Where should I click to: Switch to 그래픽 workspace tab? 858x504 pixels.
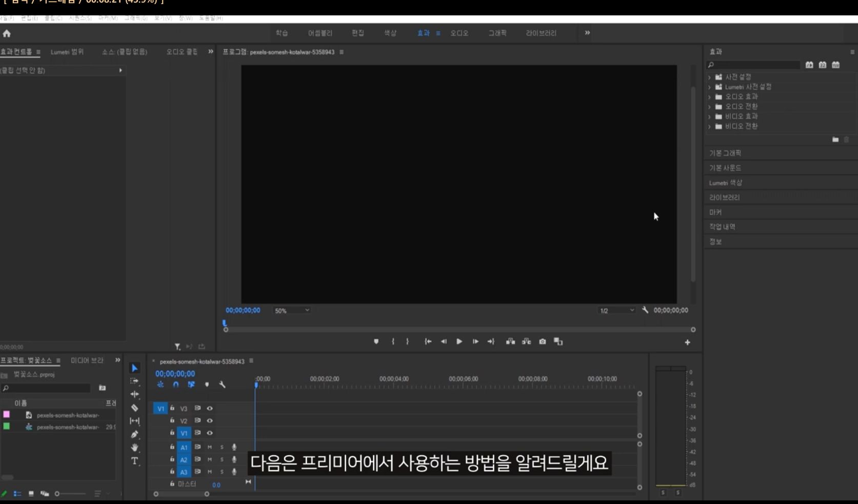(x=497, y=33)
